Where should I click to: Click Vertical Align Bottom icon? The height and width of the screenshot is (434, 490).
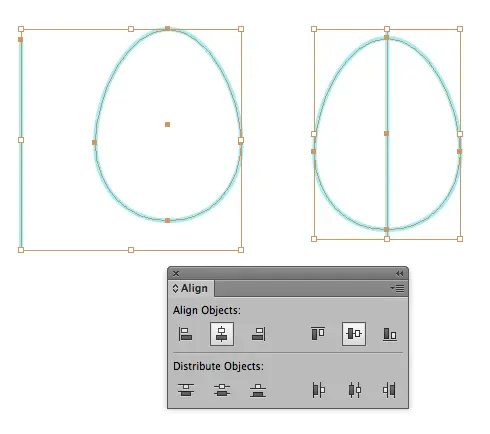point(390,334)
